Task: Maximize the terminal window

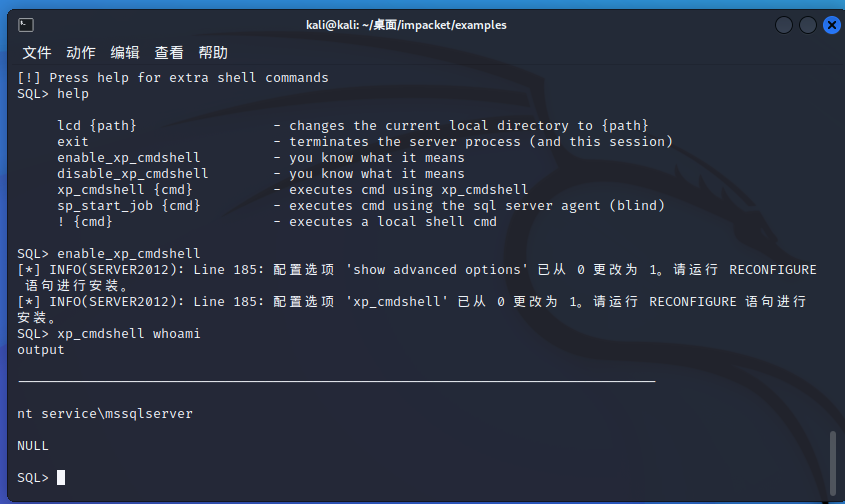Action: point(808,25)
